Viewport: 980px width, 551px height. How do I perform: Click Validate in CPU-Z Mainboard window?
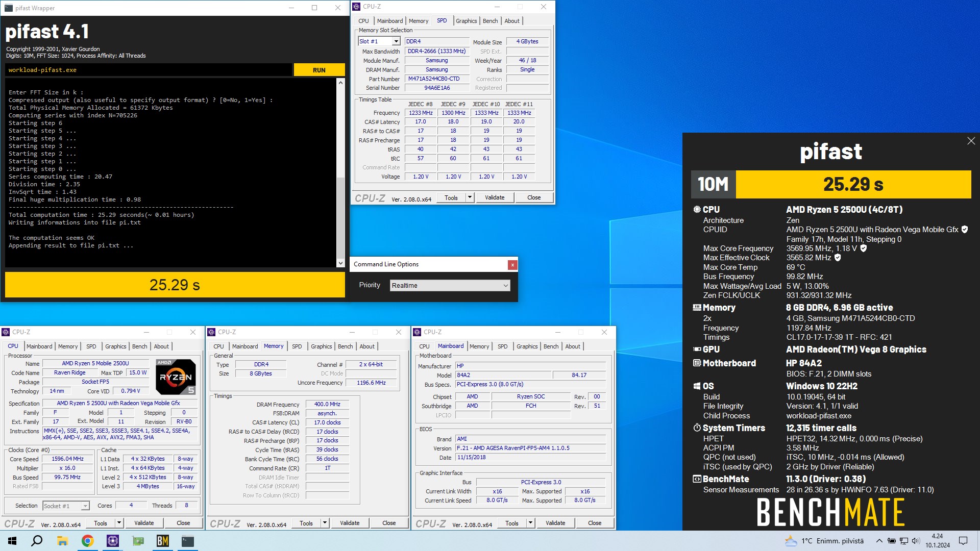click(x=555, y=523)
